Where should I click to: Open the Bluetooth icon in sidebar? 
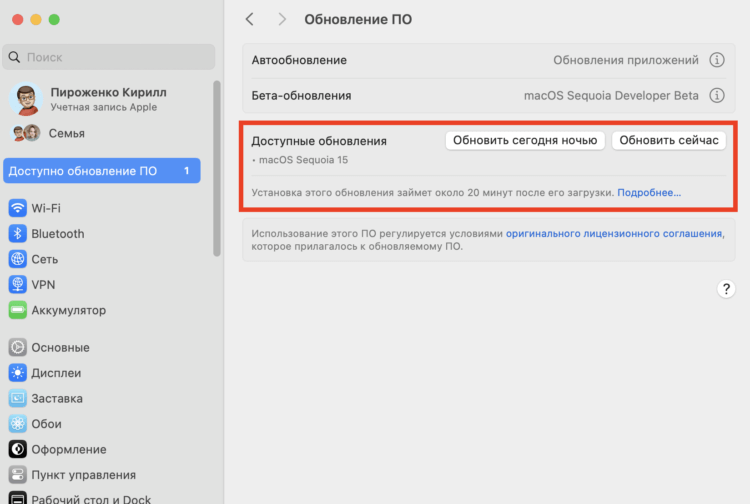coord(18,233)
